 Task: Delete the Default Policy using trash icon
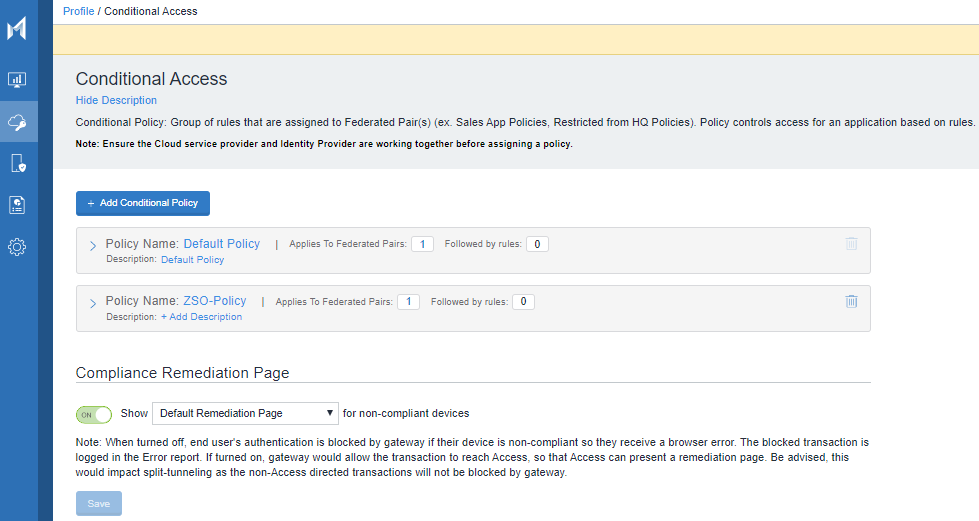tap(851, 243)
